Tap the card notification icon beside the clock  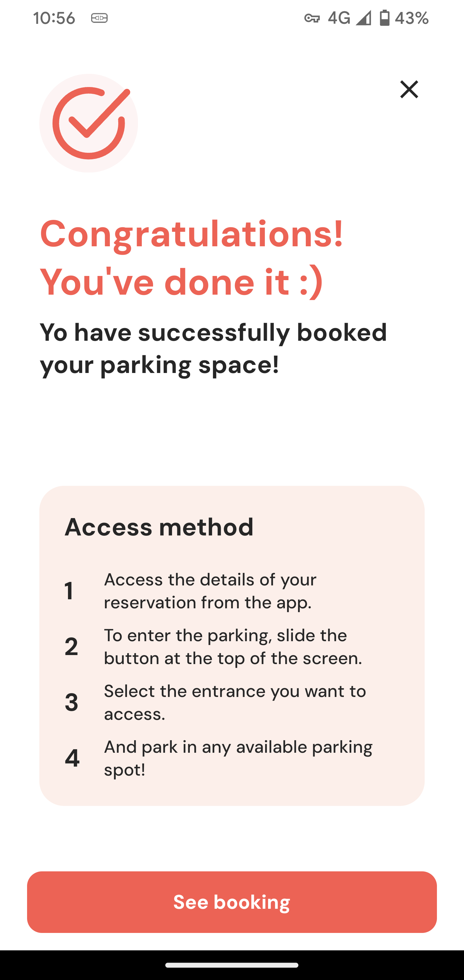coord(99,18)
